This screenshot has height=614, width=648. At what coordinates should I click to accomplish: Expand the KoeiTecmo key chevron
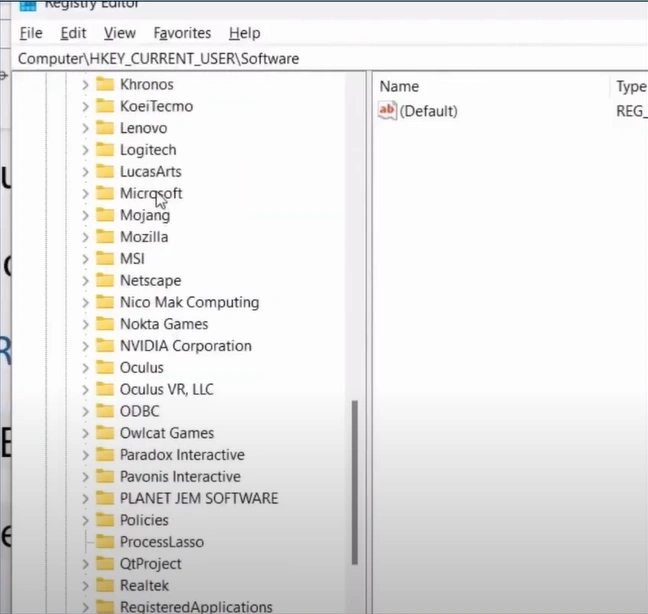point(85,107)
